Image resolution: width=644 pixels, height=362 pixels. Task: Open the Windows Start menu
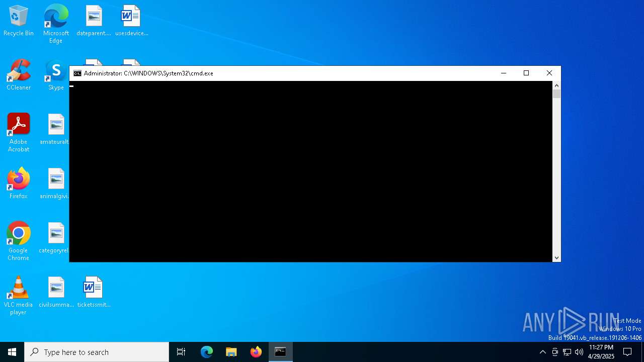[12, 352]
